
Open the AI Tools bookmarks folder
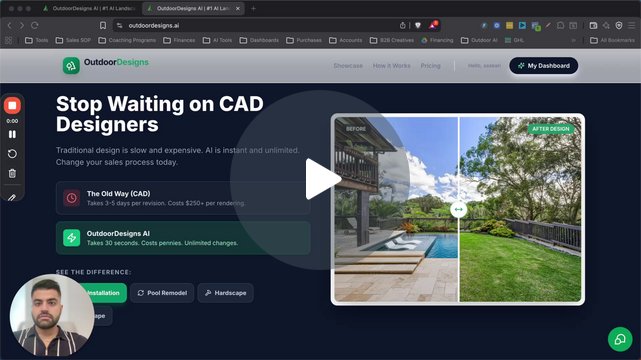coord(217,40)
